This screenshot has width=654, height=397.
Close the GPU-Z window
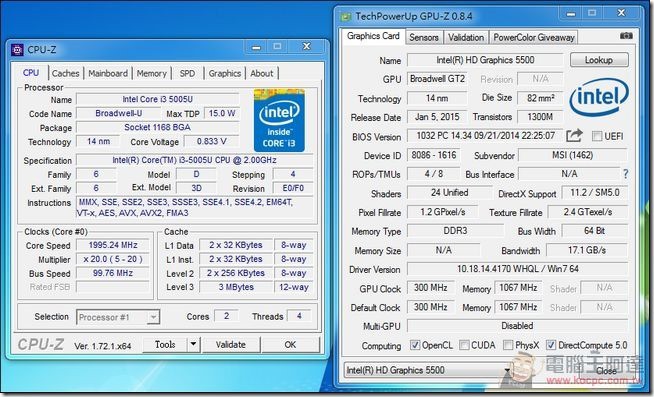click(x=621, y=13)
